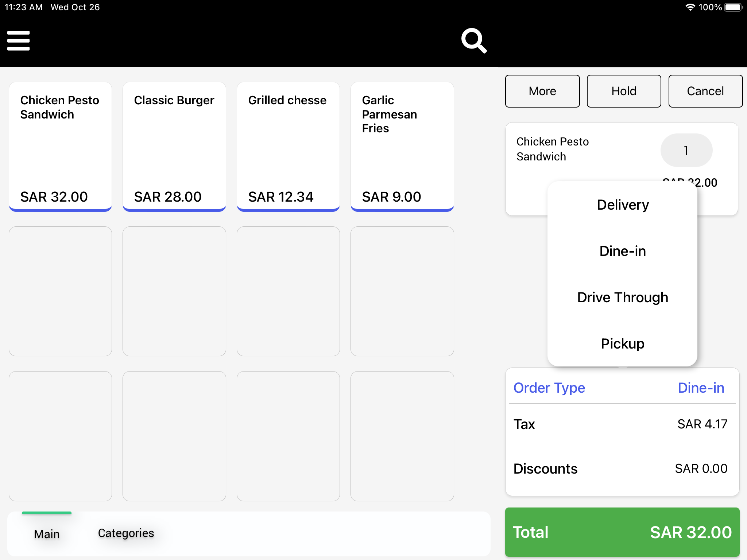Hold the current order
The image size is (747, 560).
(624, 91)
